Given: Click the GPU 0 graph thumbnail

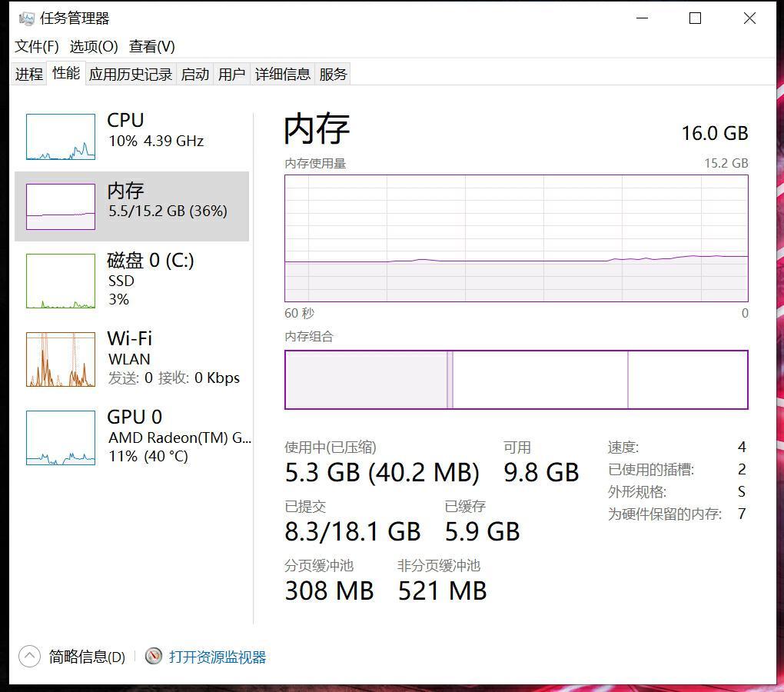Looking at the screenshot, I should [x=61, y=437].
